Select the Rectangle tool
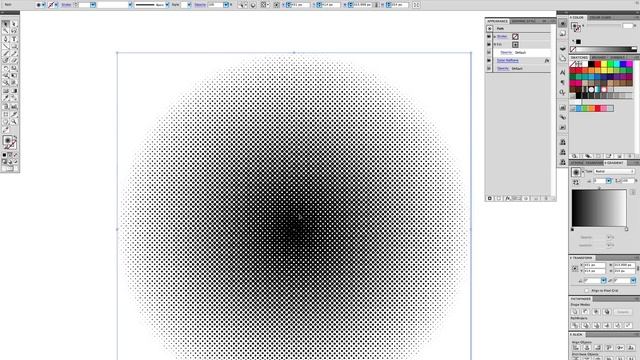 [x=14, y=46]
